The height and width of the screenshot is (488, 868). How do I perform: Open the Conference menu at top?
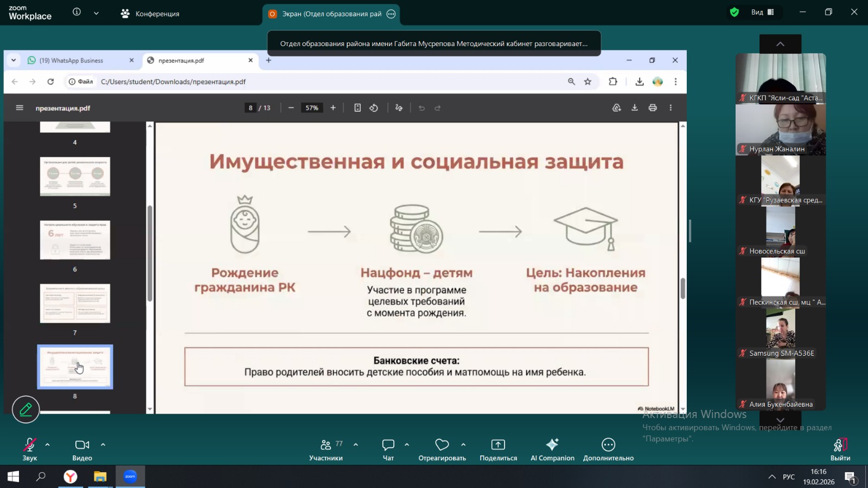click(x=150, y=14)
